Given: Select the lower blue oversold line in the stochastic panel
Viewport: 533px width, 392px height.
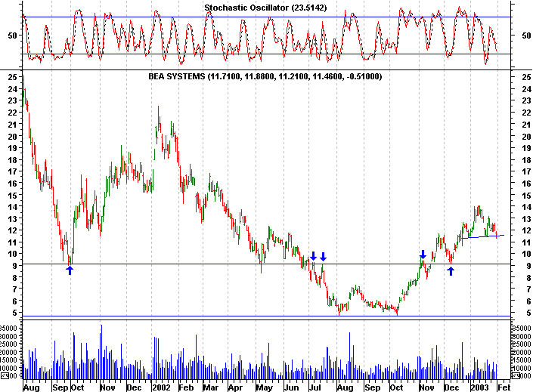Looking at the screenshot, I should [267, 54].
